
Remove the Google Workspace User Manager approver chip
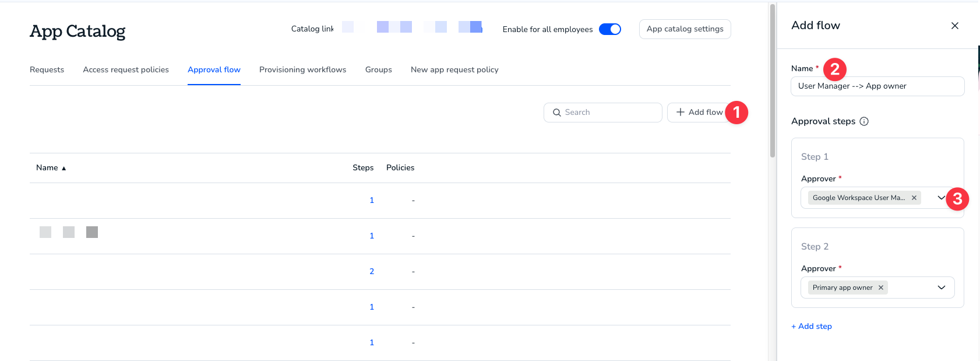(914, 198)
